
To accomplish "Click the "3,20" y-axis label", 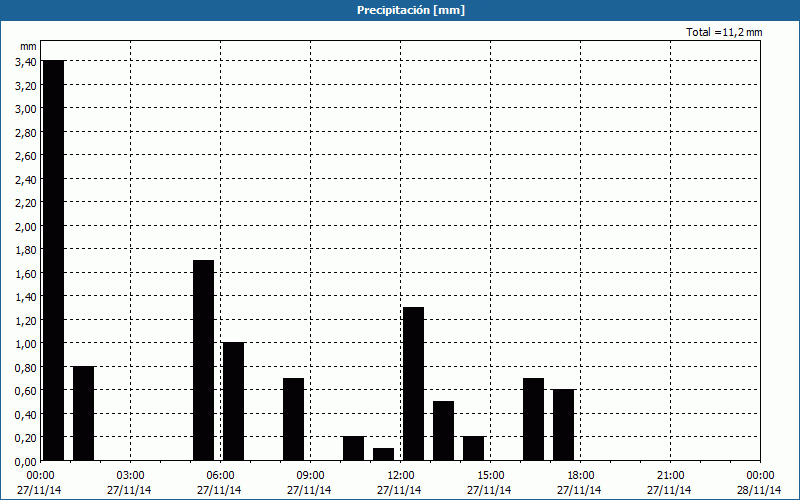I will click(x=26, y=85).
